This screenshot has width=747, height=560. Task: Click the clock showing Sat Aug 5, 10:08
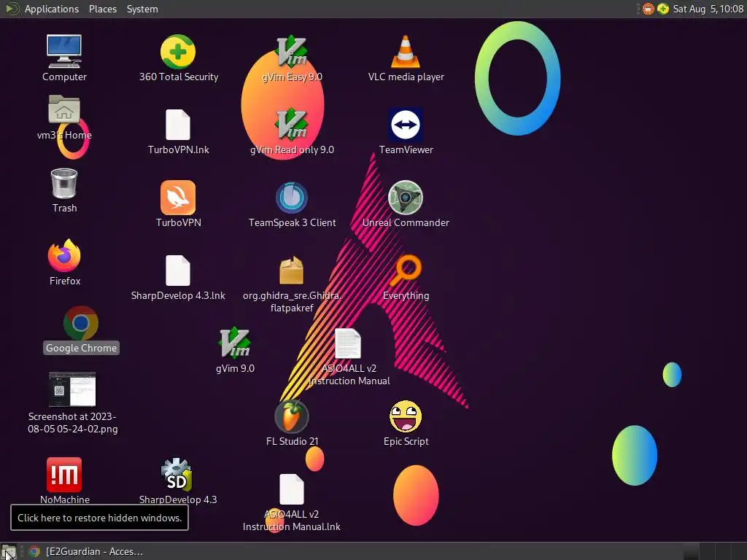pos(708,9)
